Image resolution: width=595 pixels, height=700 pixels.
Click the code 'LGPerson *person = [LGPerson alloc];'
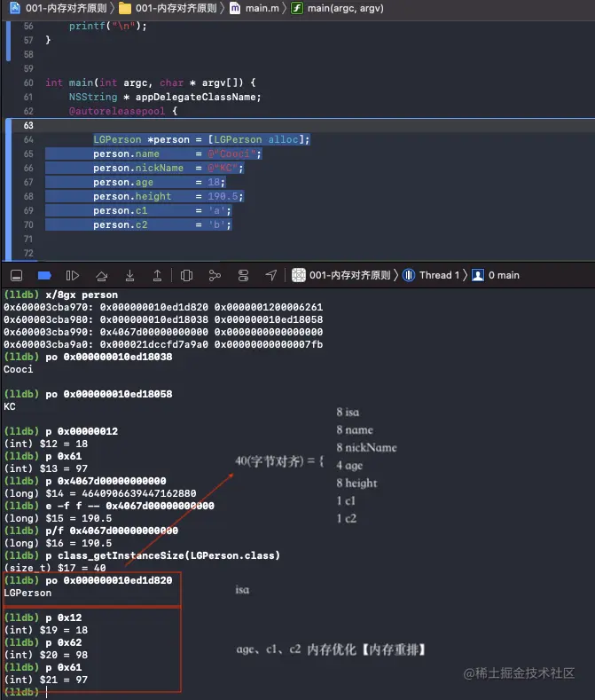click(201, 139)
